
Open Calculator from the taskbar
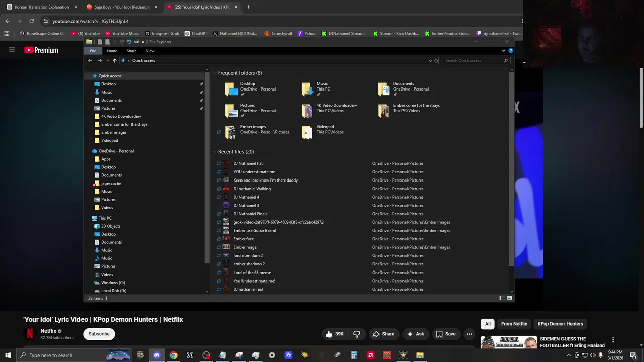(x=354, y=355)
